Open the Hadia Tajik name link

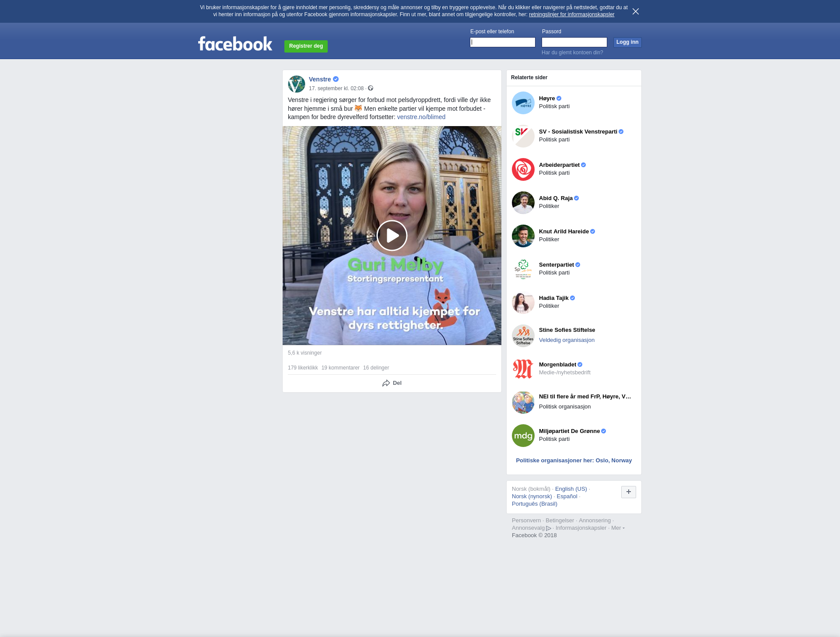click(x=554, y=298)
